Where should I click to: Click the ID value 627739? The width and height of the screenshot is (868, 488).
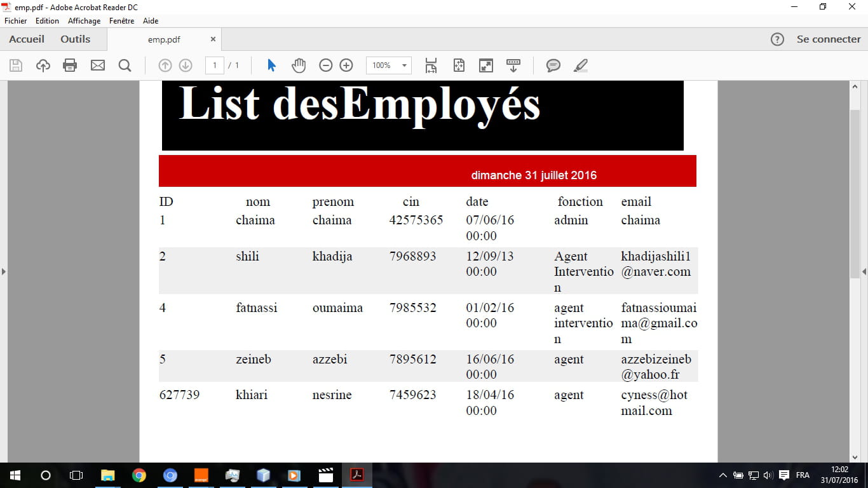coord(179,395)
